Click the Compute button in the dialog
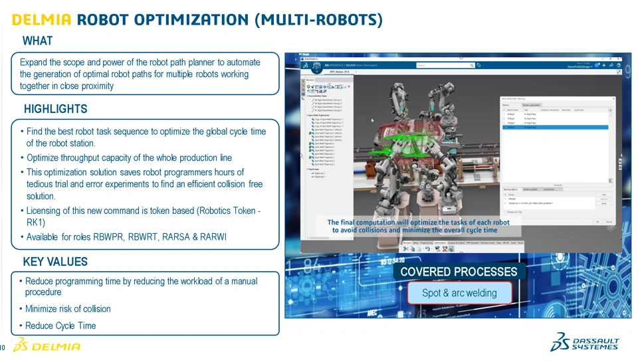Screen dimensions: 638x364 558,185
